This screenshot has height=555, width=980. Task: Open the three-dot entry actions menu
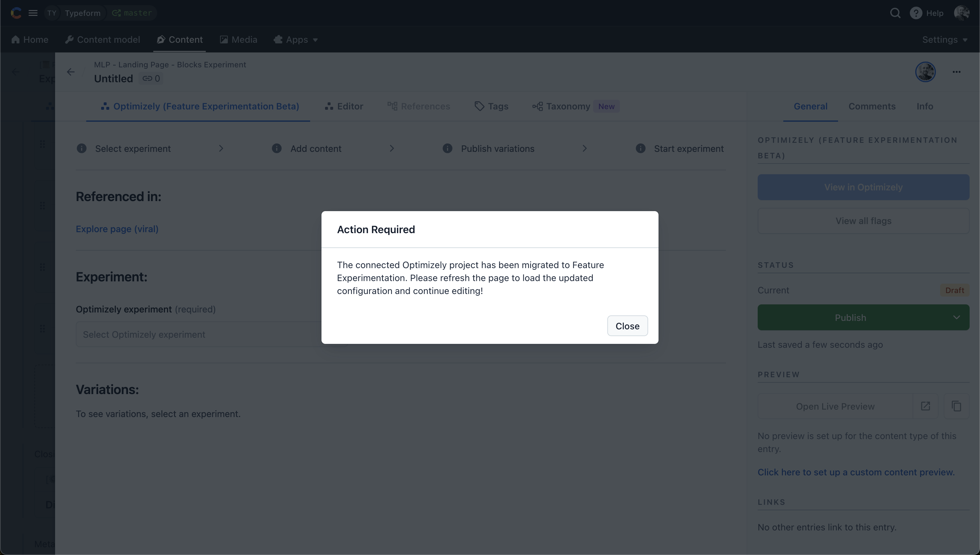[956, 72]
